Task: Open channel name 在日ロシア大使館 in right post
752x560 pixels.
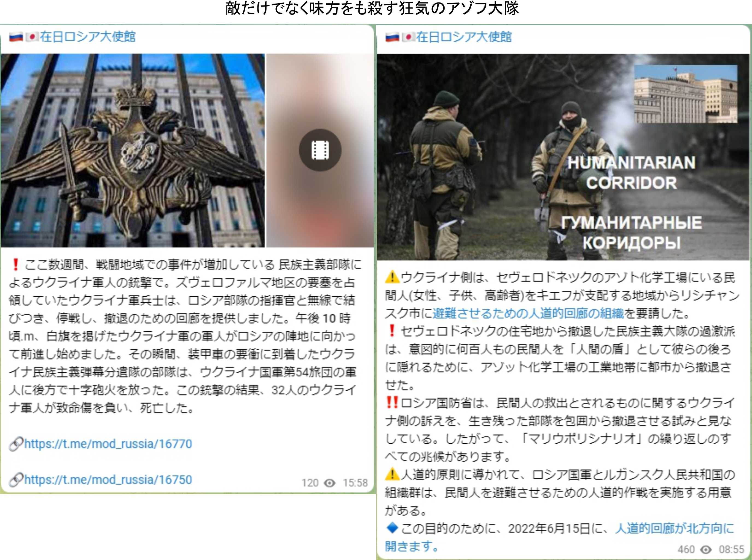Action: pos(464,37)
